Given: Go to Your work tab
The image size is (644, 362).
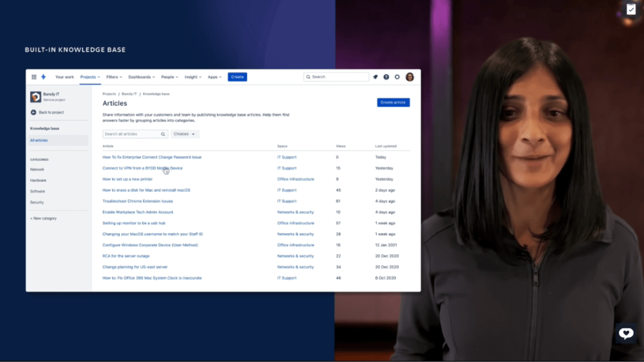Looking at the screenshot, I should coord(64,77).
